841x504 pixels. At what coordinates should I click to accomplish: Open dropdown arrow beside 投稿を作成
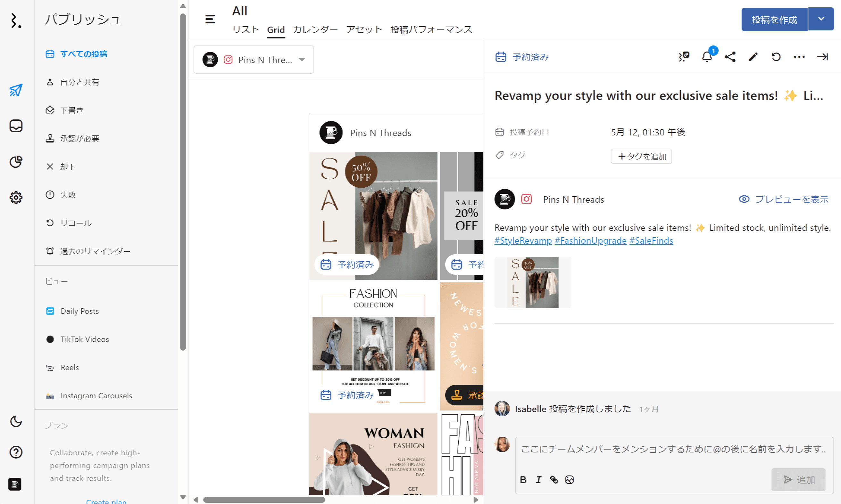tap(821, 19)
